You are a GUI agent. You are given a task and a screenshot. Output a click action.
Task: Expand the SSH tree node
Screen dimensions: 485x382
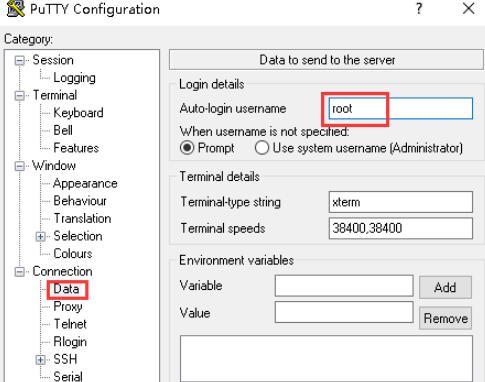point(40,360)
